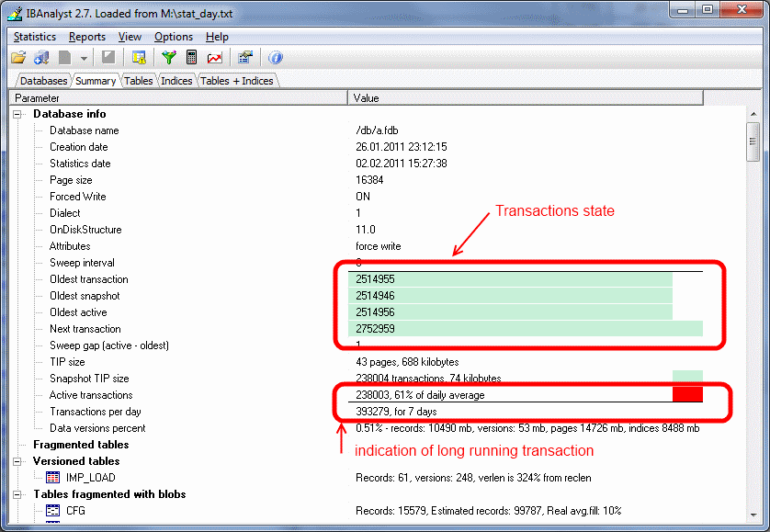Click the options settings icon in toolbar
The image size is (770, 532).
[x=245, y=58]
